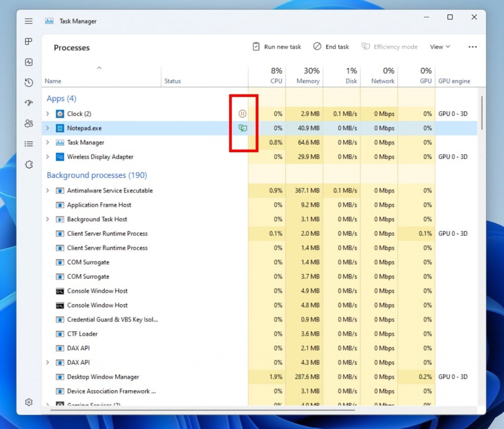Image resolution: width=504 pixels, height=429 pixels.
Task: Open App history sidebar icon
Action: coord(29,82)
